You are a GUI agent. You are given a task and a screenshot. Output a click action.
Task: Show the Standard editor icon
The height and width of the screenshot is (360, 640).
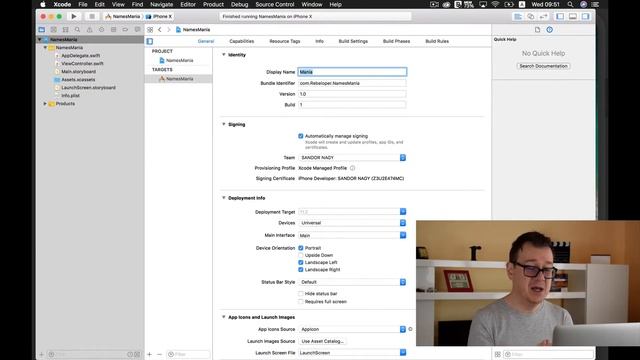(x=518, y=16)
